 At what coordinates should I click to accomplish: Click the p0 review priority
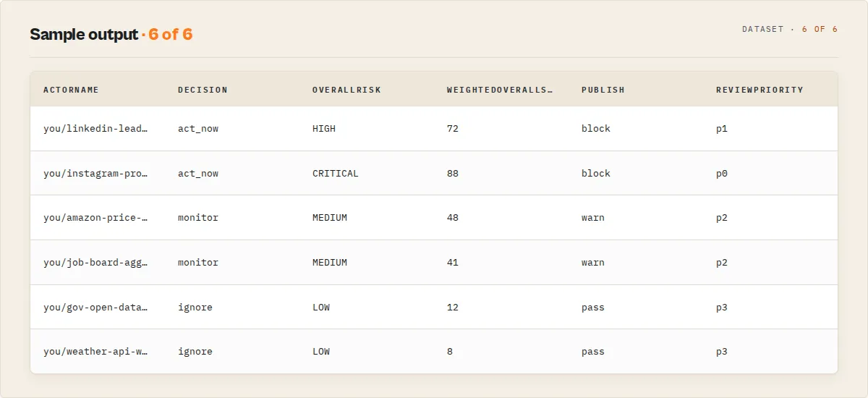pos(722,174)
